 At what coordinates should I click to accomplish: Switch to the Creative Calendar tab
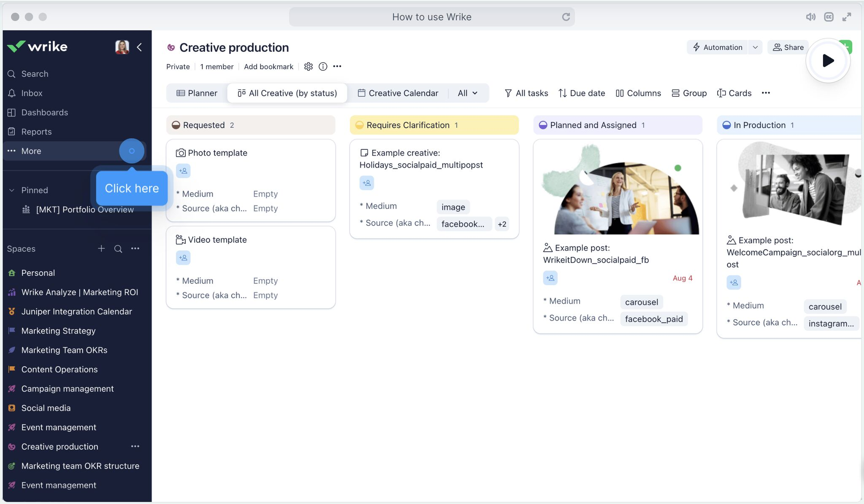[x=398, y=93]
